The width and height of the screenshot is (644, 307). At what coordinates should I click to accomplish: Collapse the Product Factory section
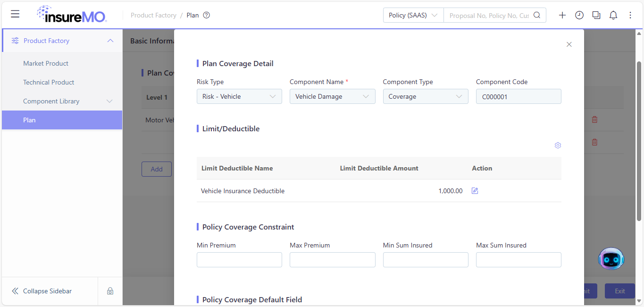point(110,41)
